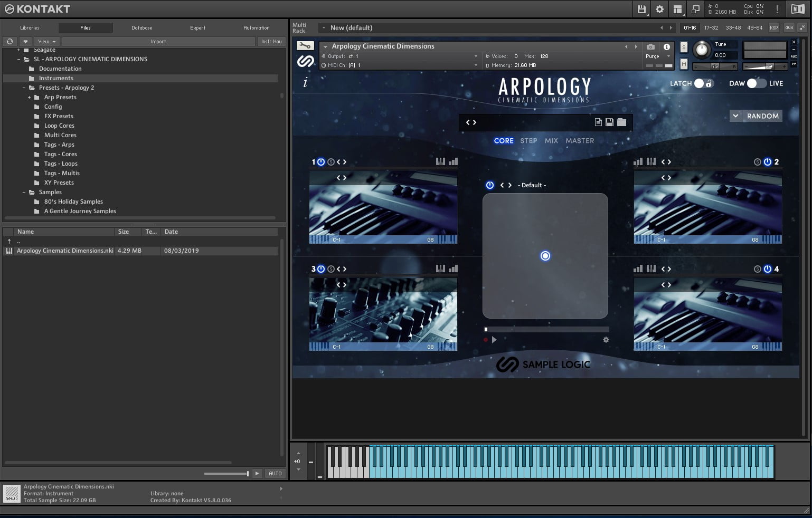Expand the Arp Presets folder
Screen dimensions: 812x518
(x=30, y=97)
